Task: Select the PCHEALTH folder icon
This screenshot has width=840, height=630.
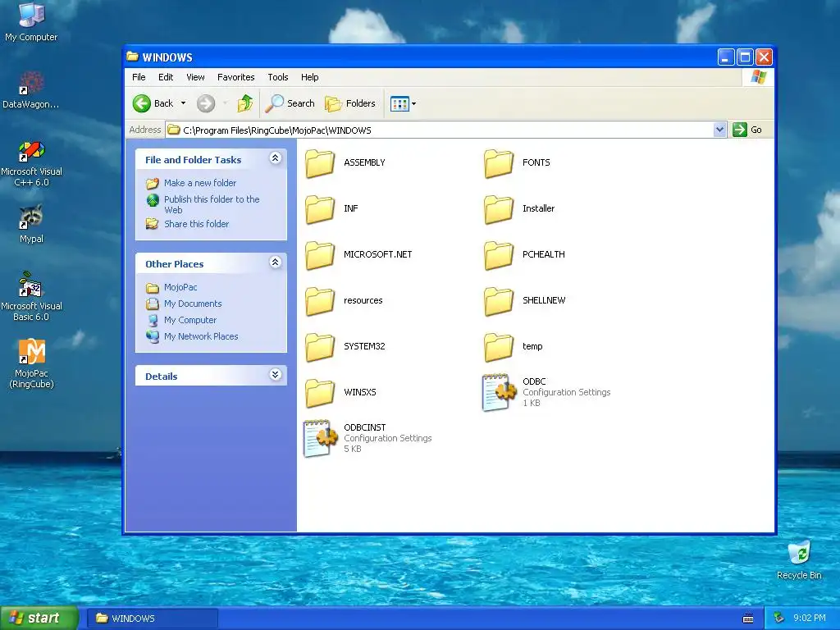Action: tap(499, 255)
